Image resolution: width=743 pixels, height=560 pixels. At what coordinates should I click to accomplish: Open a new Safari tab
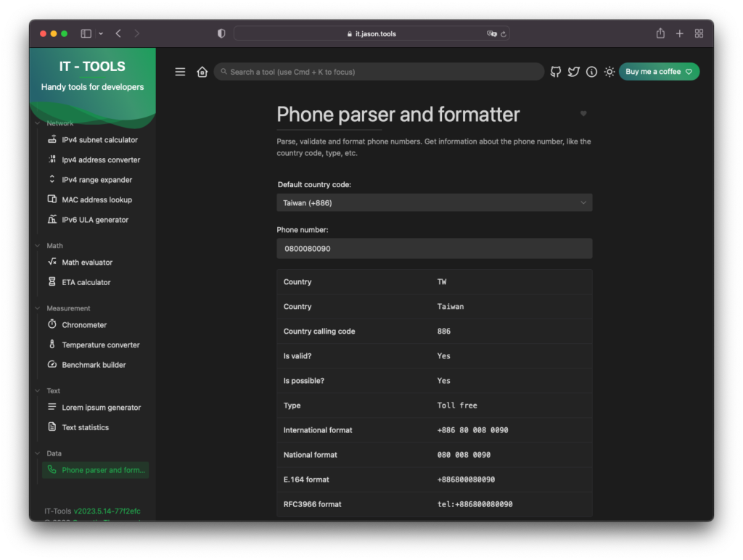[x=679, y=33]
